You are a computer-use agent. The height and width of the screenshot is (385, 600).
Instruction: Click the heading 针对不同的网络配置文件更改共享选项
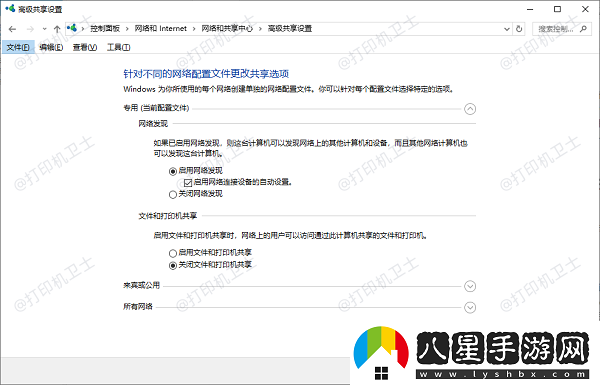tap(206, 73)
